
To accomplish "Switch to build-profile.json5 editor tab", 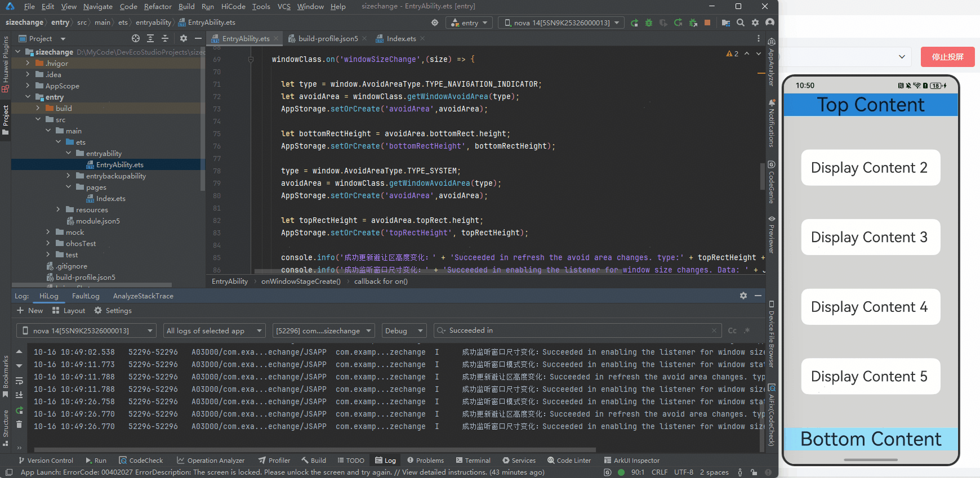I will click(327, 38).
